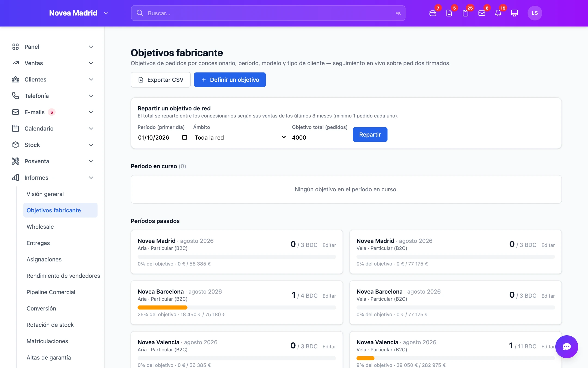Click Definir un objetivo button
Viewport: 588px width, 368px height.
(230, 80)
